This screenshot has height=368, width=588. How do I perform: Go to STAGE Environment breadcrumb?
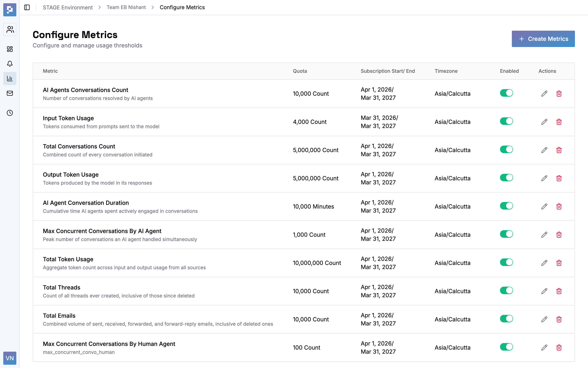[68, 7]
